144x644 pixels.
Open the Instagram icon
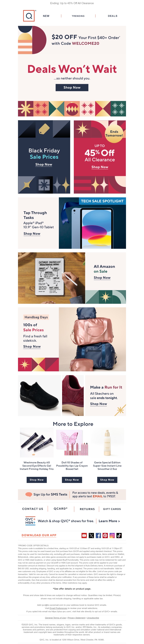tap(112, 535)
